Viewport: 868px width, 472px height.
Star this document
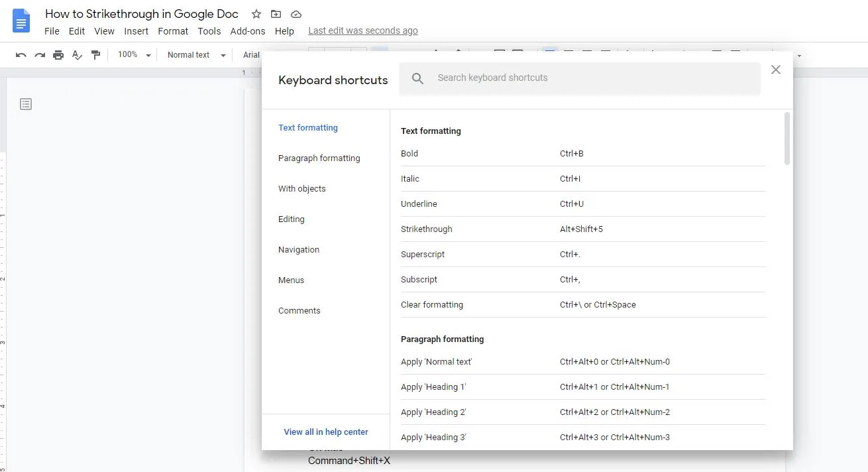256,14
